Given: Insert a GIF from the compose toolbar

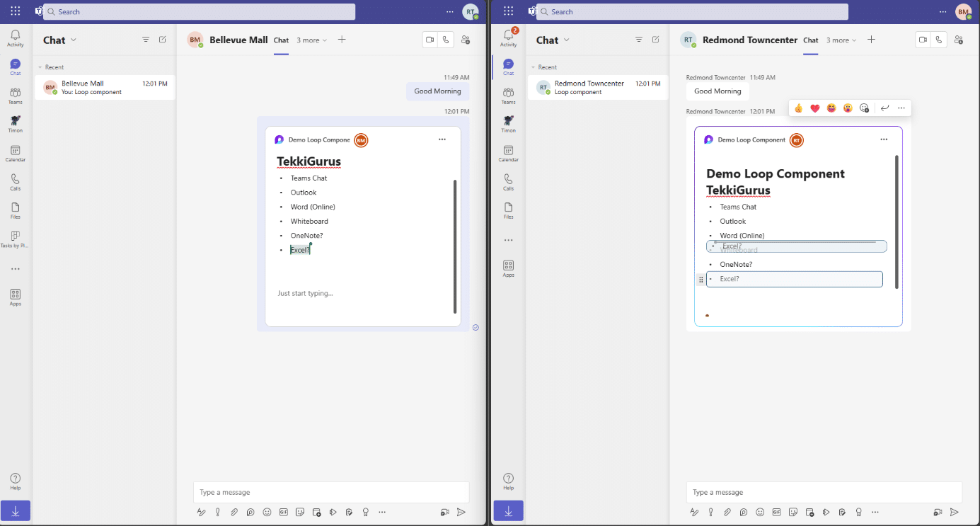Looking at the screenshot, I should 283,512.
